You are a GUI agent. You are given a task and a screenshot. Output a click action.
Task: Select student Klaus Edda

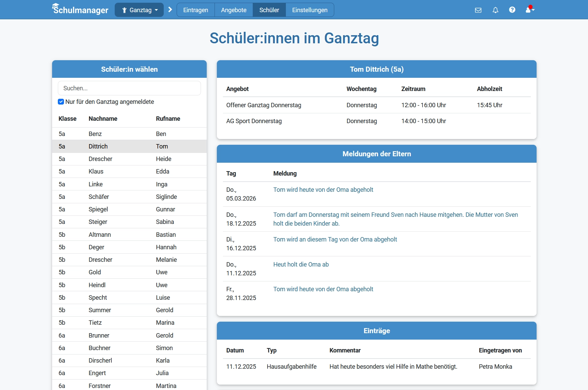point(129,171)
